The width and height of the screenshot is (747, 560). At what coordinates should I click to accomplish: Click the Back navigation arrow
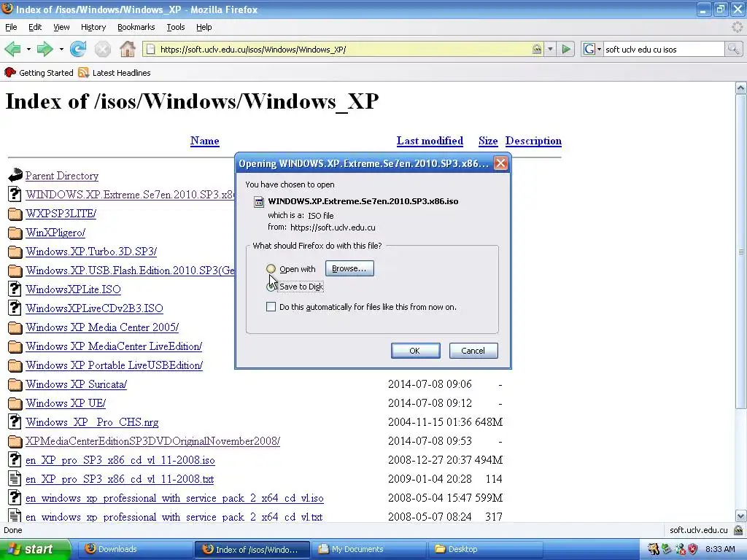tap(12, 49)
